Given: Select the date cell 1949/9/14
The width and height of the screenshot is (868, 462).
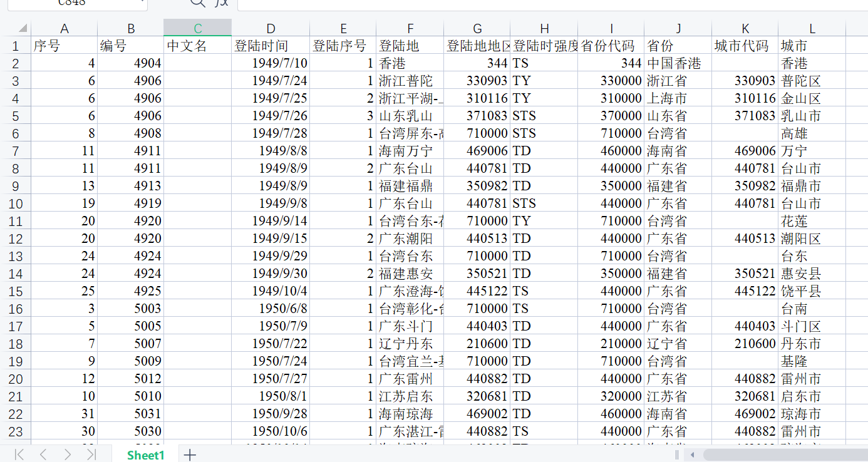Looking at the screenshot, I should 271,221.
